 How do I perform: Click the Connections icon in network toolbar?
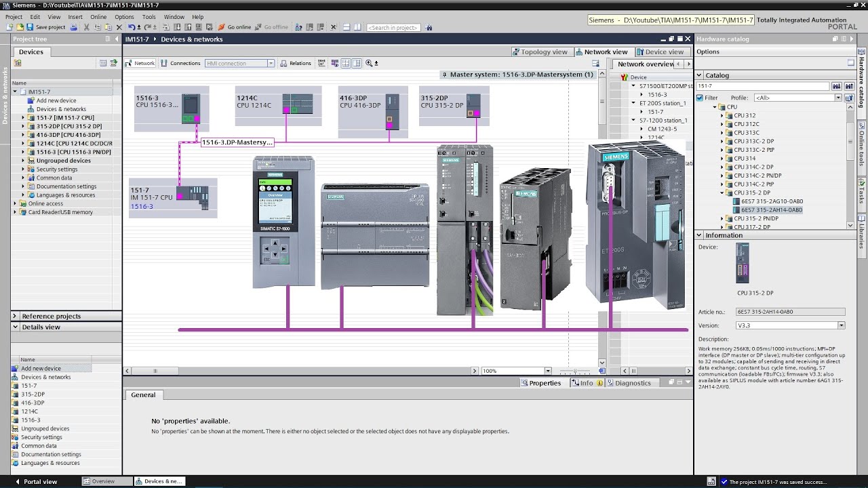pyautogui.click(x=163, y=63)
